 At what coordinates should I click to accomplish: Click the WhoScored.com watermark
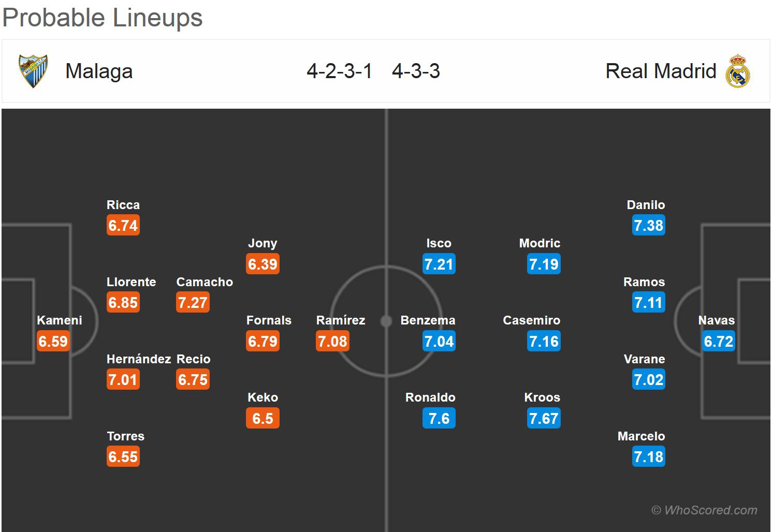click(x=704, y=510)
